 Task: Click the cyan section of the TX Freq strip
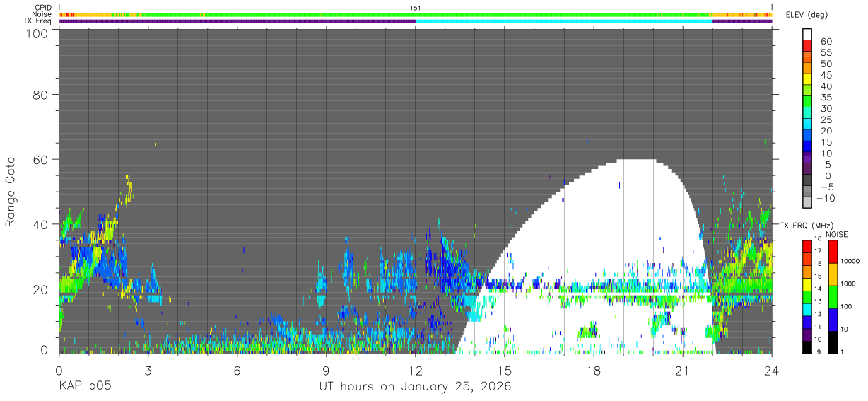[564, 21]
